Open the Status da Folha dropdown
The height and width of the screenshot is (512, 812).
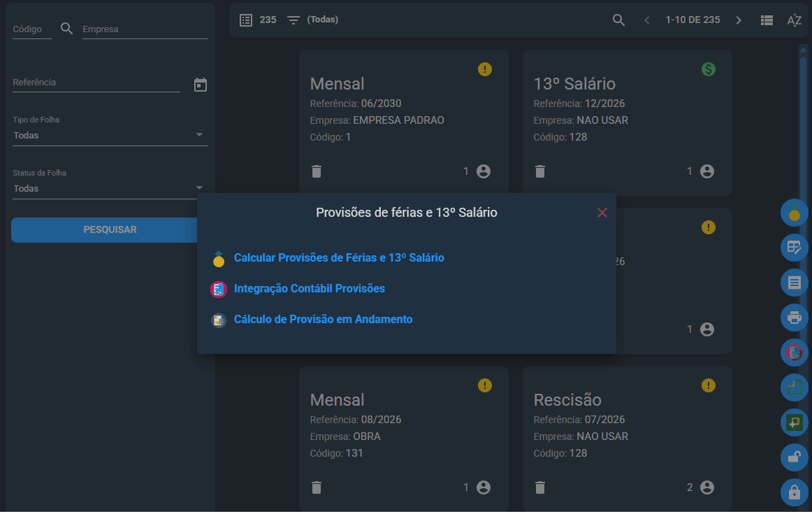coord(110,189)
